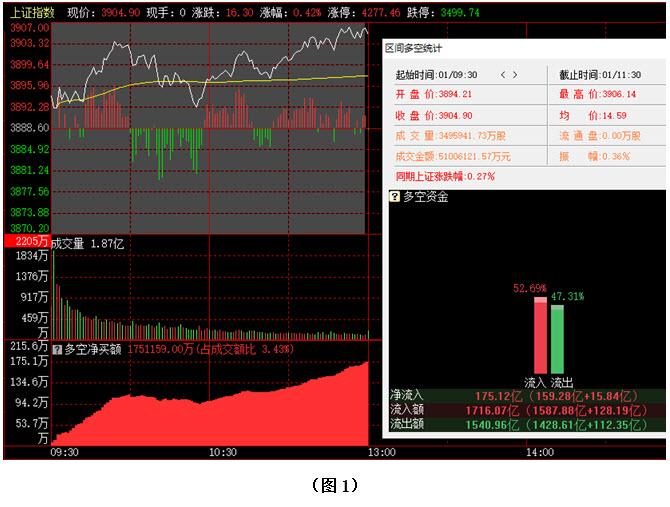Click the highlighted 2205万 volume axis label

[x=27, y=242]
